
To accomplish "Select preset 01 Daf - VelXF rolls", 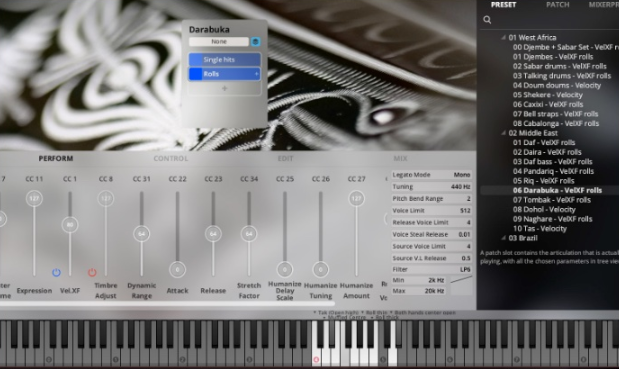I will coord(544,142).
